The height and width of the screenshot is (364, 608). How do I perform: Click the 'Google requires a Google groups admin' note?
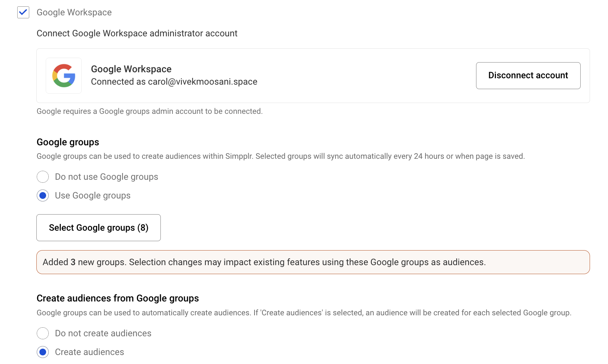(150, 111)
